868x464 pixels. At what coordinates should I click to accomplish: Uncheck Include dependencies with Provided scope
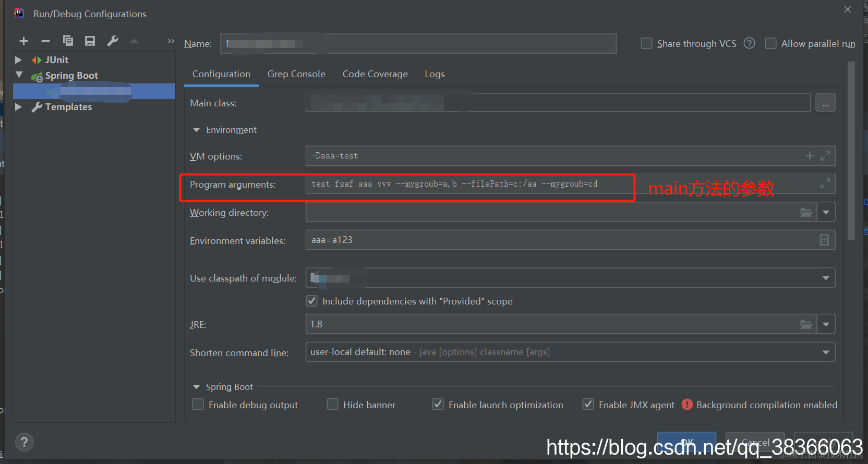311,301
